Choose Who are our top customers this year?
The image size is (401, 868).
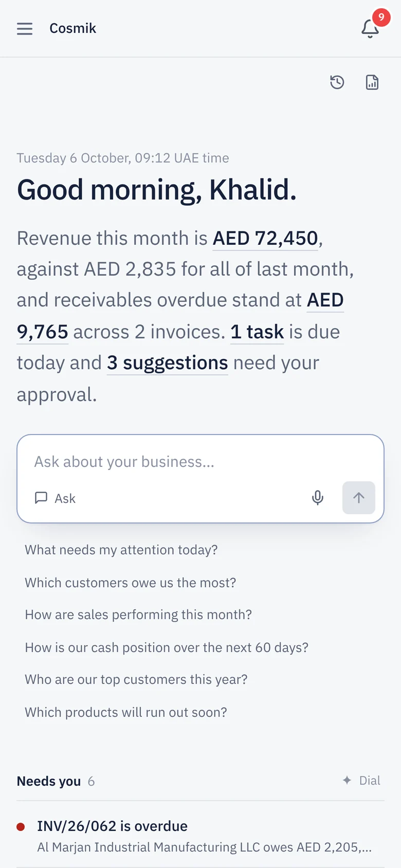[x=136, y=680]
